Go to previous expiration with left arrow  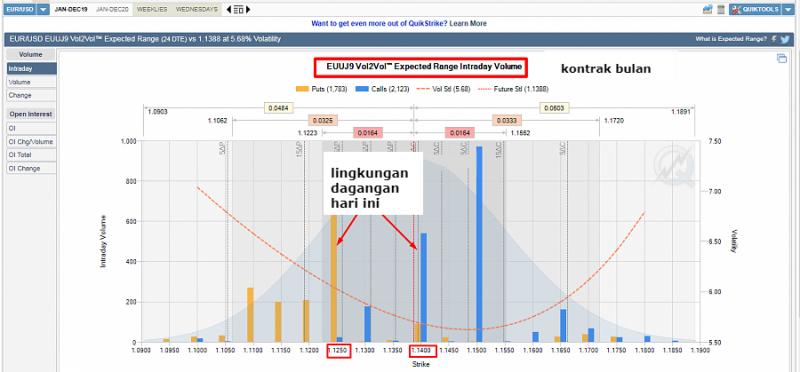tap(228, 9)
